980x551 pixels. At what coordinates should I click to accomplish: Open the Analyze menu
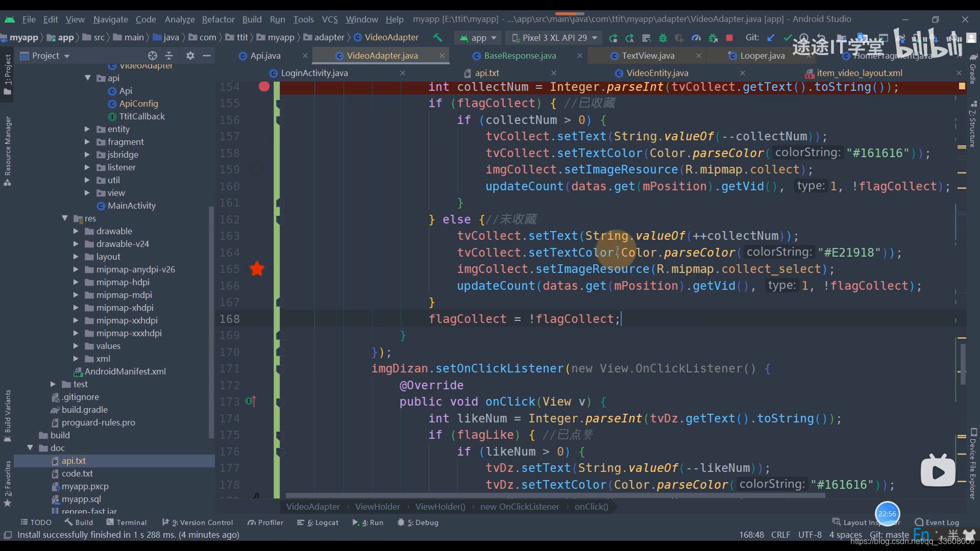tap(180, 19)
